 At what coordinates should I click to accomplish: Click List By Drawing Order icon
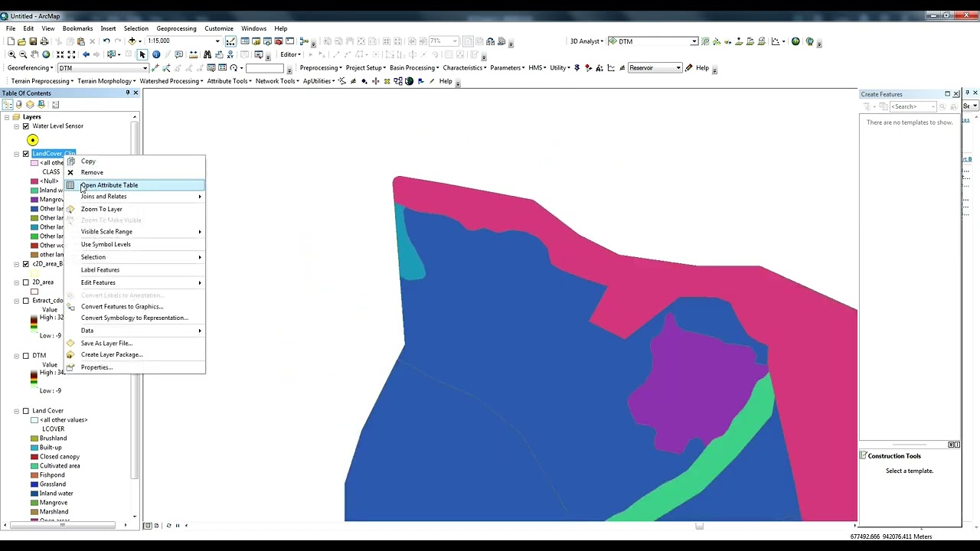[8, 105]
